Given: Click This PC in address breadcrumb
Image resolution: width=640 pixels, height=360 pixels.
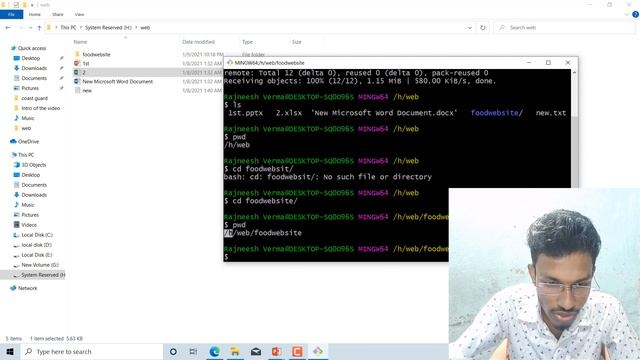Looking at the screenshot, I should coord(68,28).
